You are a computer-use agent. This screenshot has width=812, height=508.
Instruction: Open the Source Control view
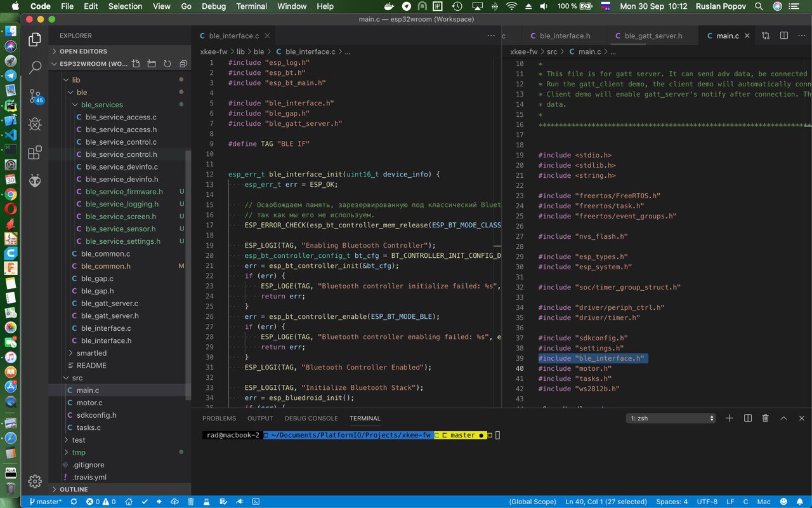click(x=35, y=95)
